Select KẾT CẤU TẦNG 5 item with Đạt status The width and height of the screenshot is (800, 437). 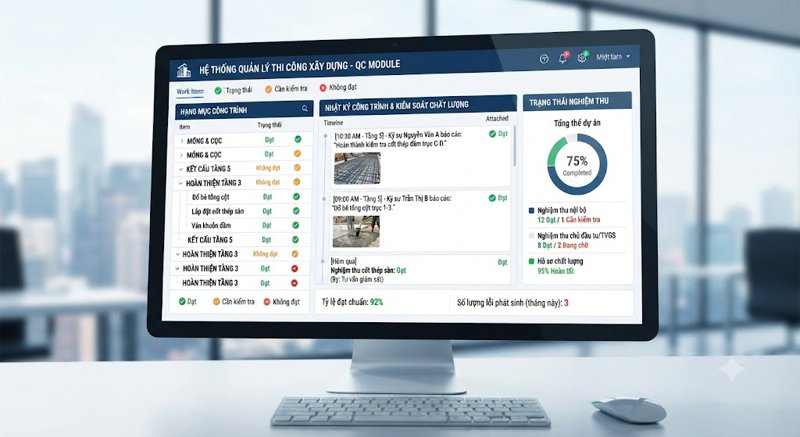pyautogui.click(x=210, y=240)
